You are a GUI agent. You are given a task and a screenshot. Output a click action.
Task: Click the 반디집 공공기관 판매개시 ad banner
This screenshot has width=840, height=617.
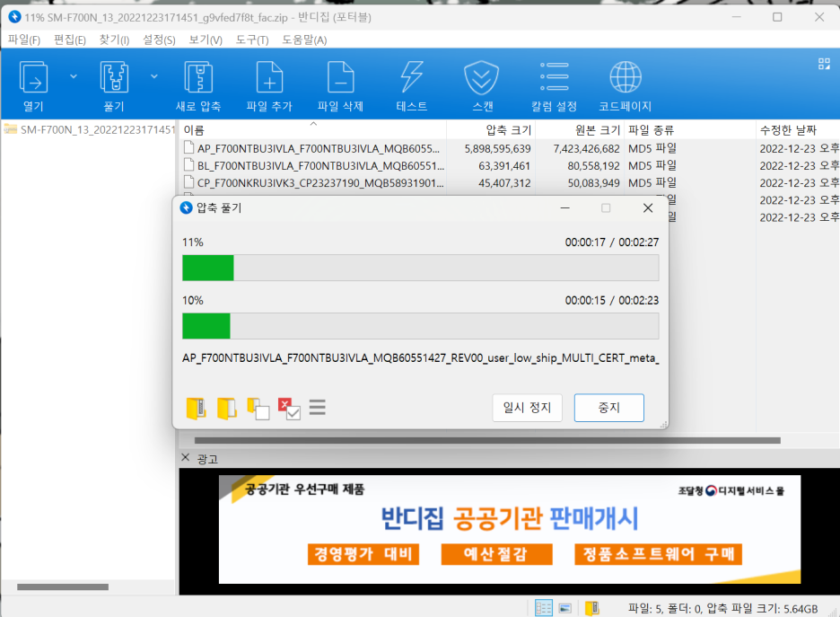tap(510, 529)
